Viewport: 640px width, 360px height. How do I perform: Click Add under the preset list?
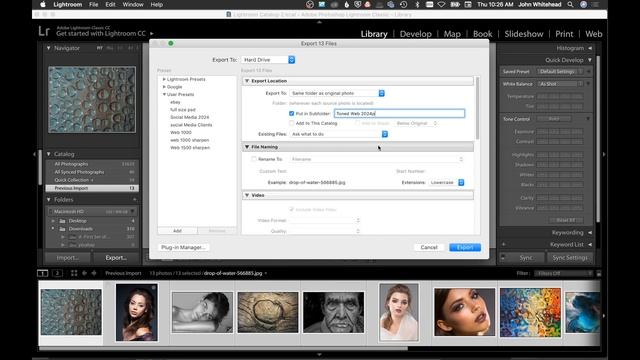(x=177, y=231)
